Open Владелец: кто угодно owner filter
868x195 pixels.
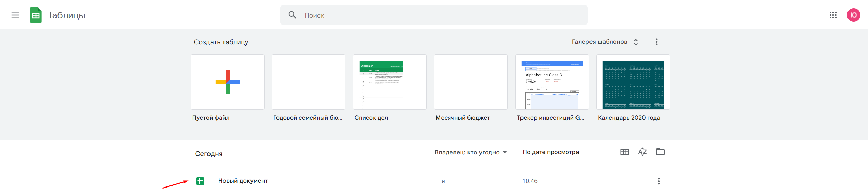tap(471, 152)
